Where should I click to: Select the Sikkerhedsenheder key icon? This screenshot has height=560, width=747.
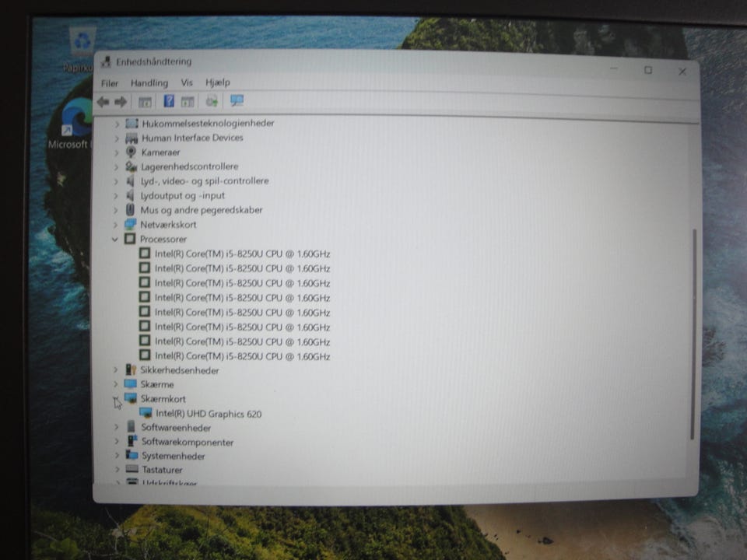point(131,369)
